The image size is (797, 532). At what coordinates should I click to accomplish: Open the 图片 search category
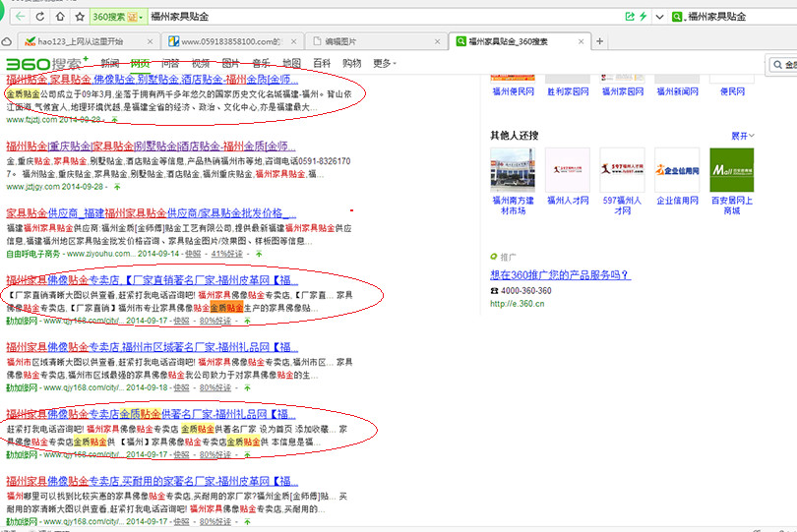click(x=231, y=64)
